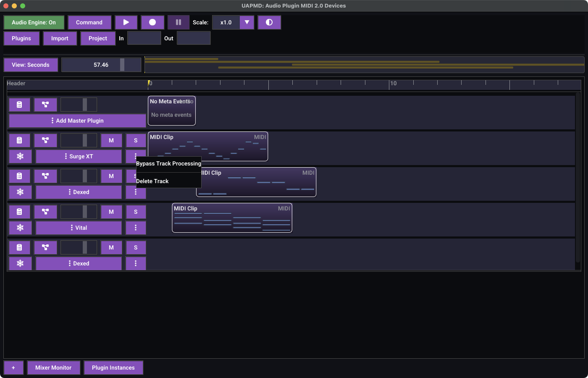588x378 pixels.
Task: Open routing graph icon on Surge XT track
Action: (45, 140)
